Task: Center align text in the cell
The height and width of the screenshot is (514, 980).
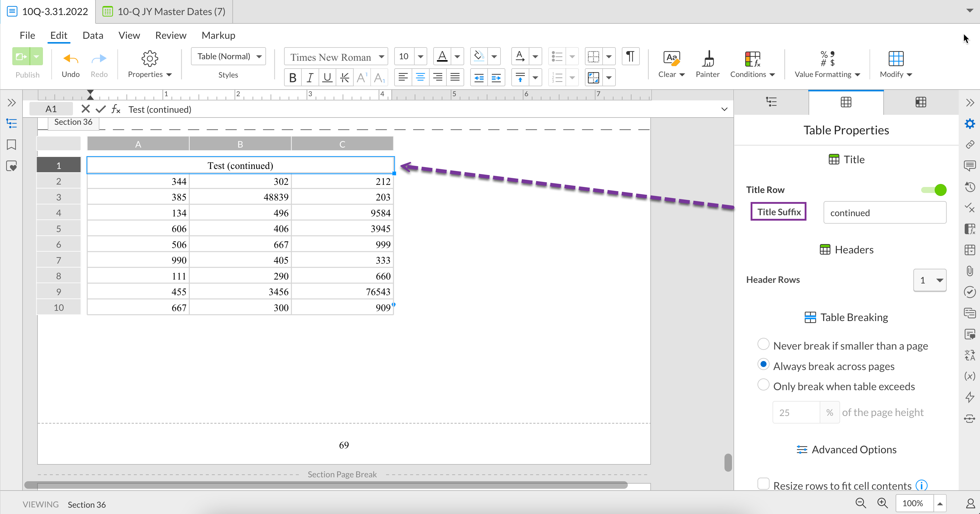Action: pos(420,78)
